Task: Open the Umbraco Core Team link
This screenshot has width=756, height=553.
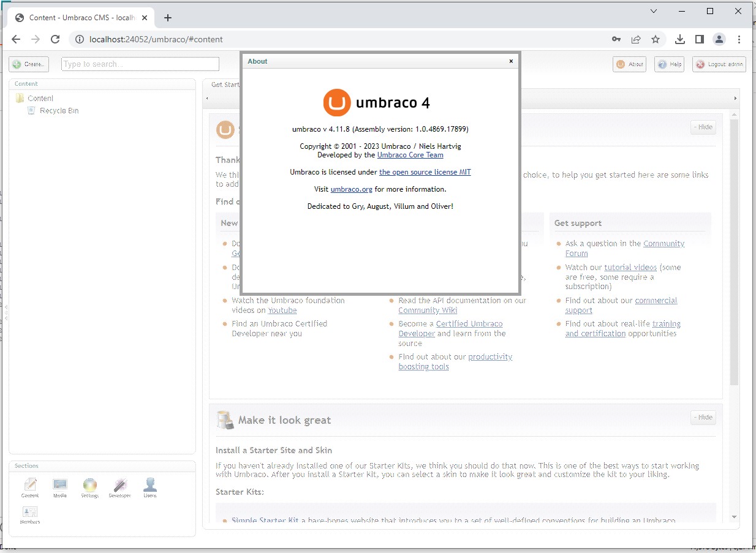Action: [410, 155]
